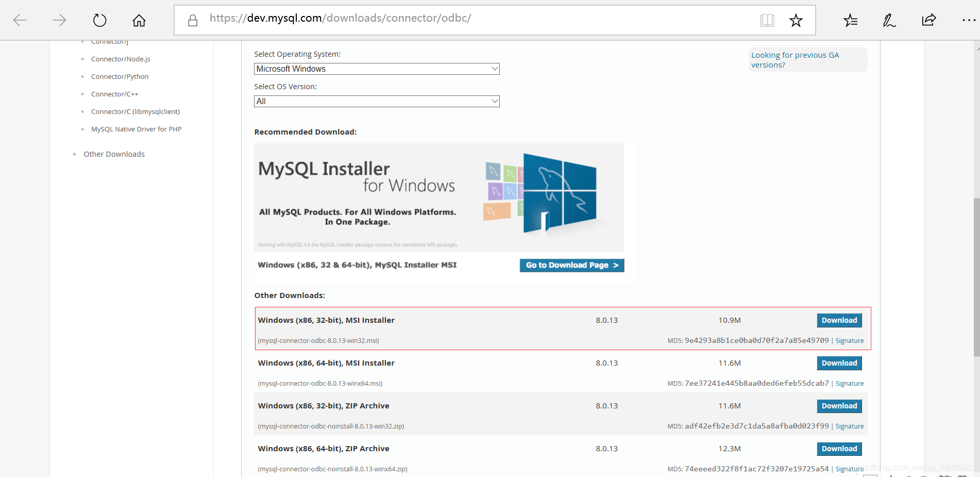Viewport: 980px width, 477px height.
Task: Download the 64-bit ZIP Archive
Action: point(839,449)
